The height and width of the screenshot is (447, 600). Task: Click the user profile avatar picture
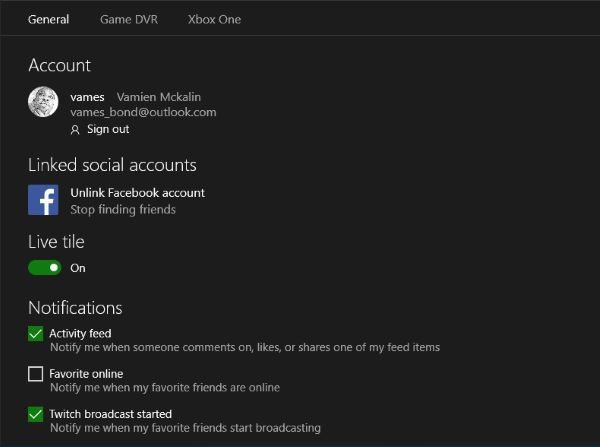[43, 102]
